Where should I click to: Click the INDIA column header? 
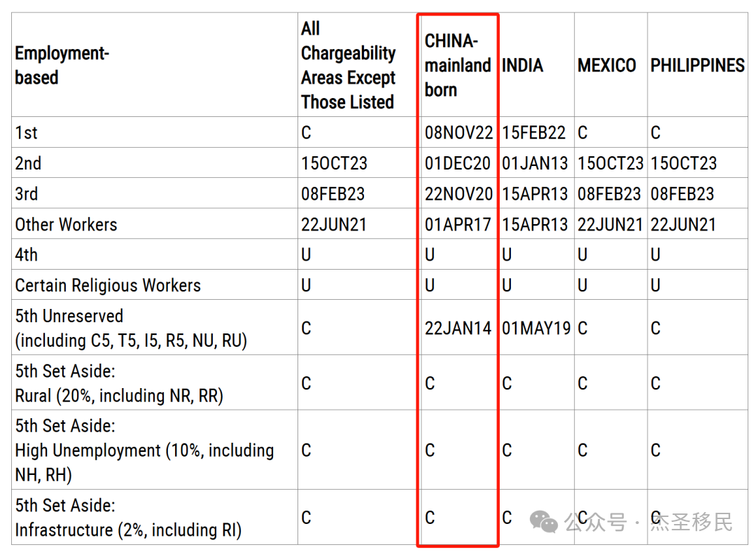(x=522, y=65)
